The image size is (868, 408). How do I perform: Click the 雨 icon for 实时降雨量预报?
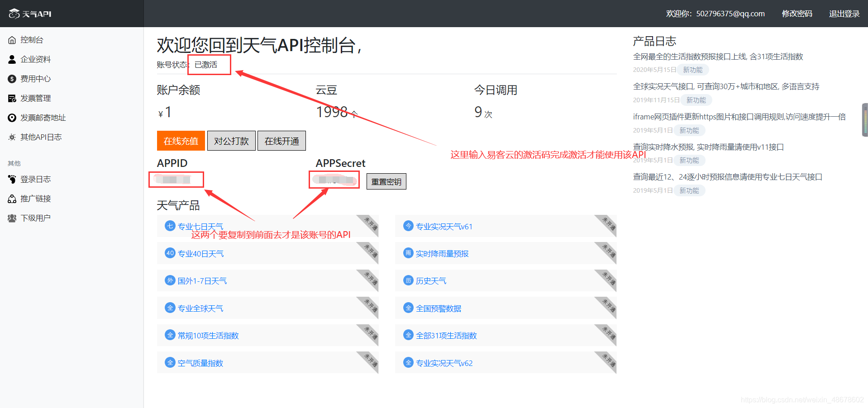click(409, 253)
